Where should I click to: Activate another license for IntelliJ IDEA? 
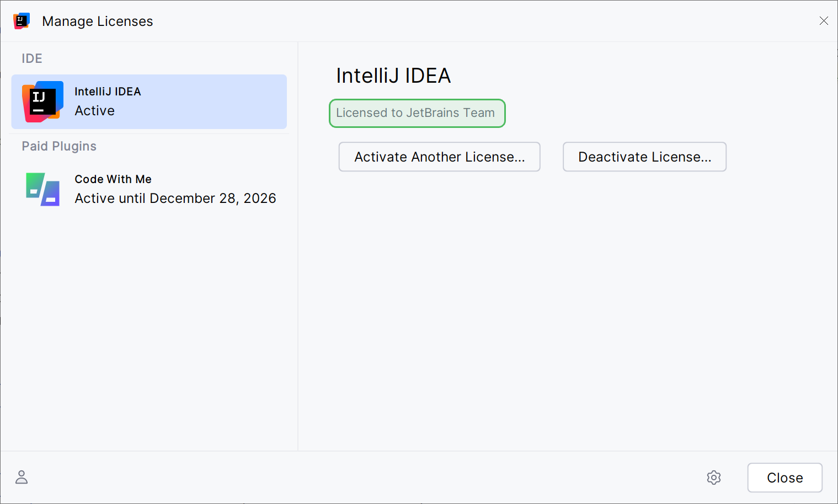(x=439, y=157)
